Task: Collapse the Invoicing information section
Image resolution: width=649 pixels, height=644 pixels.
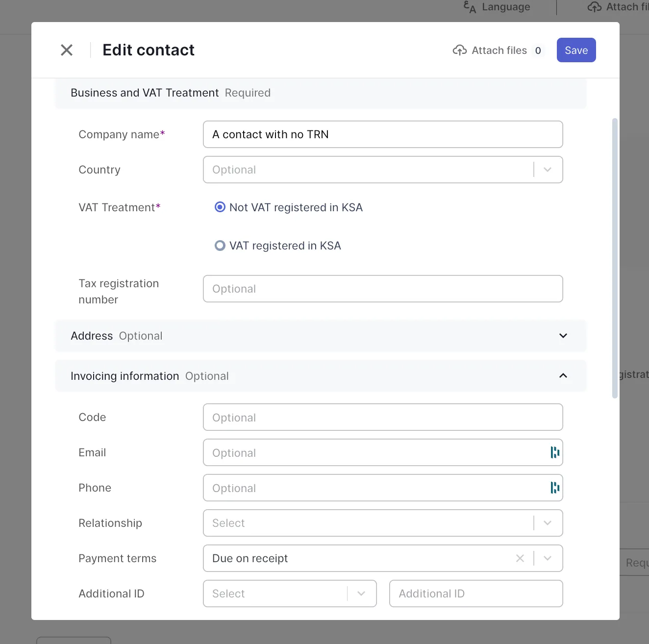Action: [563, 376]
